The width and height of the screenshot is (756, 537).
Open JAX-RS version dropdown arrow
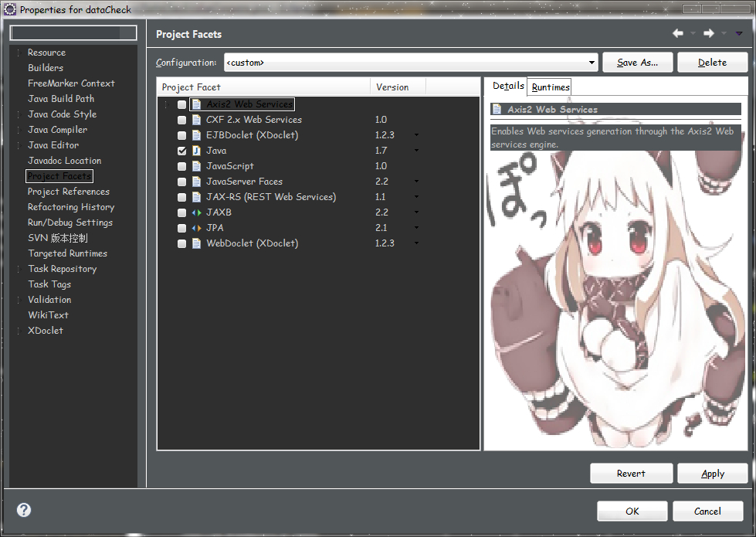point(416,197)
